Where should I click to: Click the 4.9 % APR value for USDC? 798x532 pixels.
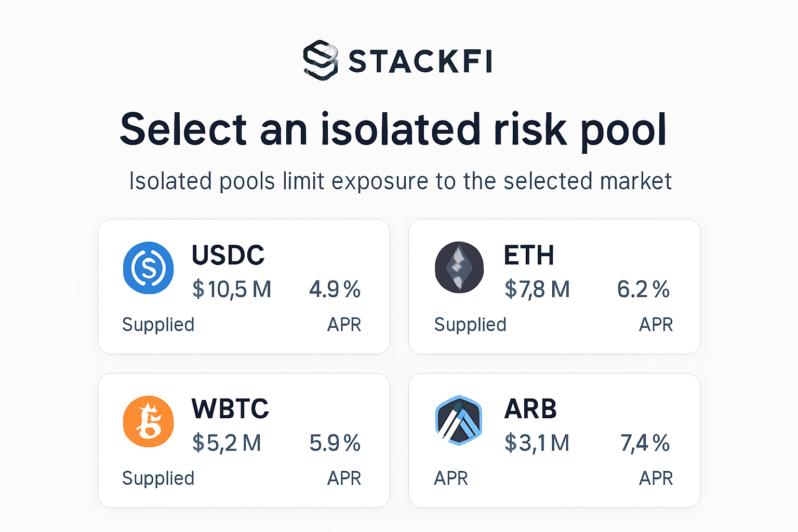[x=335, y=289]
